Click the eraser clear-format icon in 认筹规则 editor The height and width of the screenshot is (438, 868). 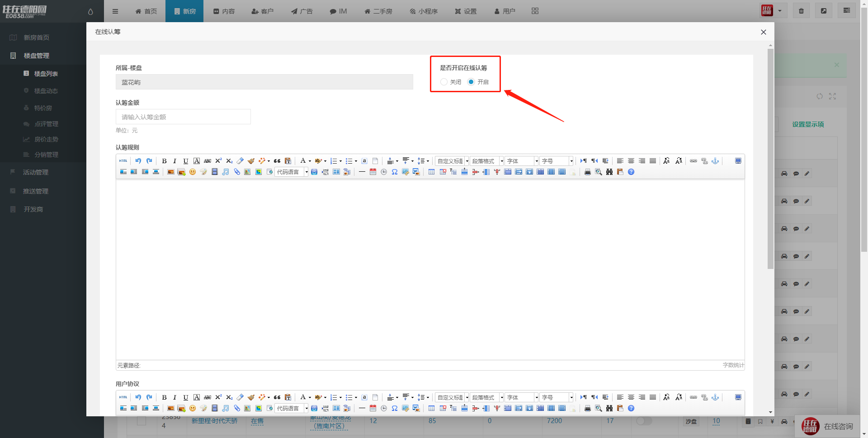pos(240,161)
